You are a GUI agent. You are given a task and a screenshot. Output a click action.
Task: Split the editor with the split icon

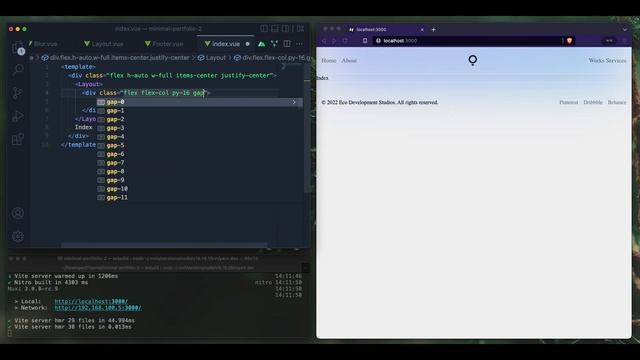pos(287,44)
